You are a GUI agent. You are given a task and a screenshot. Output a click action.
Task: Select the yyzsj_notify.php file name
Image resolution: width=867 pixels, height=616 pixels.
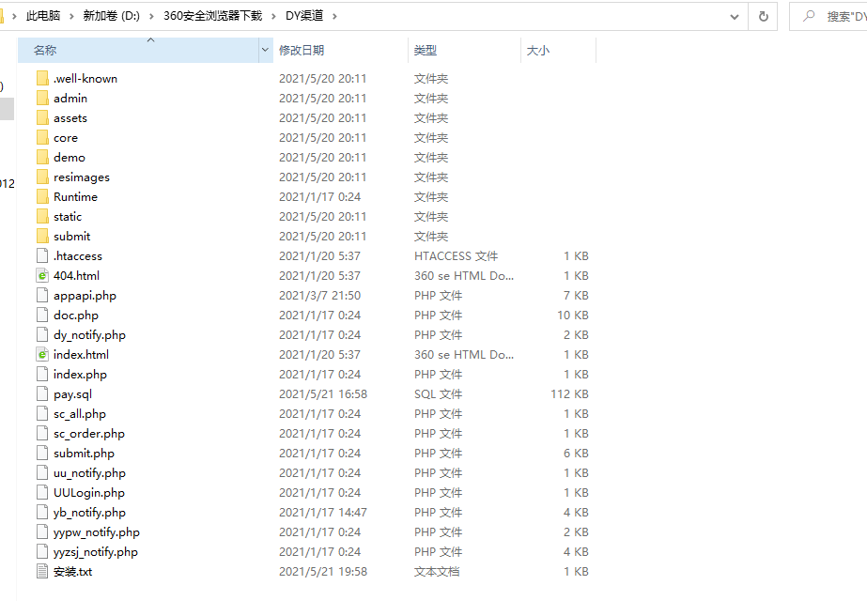coord(96,552)
